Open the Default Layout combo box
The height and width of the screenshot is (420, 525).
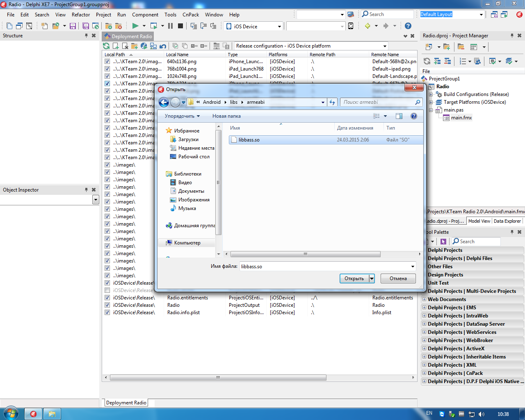(x=481, y=14)
